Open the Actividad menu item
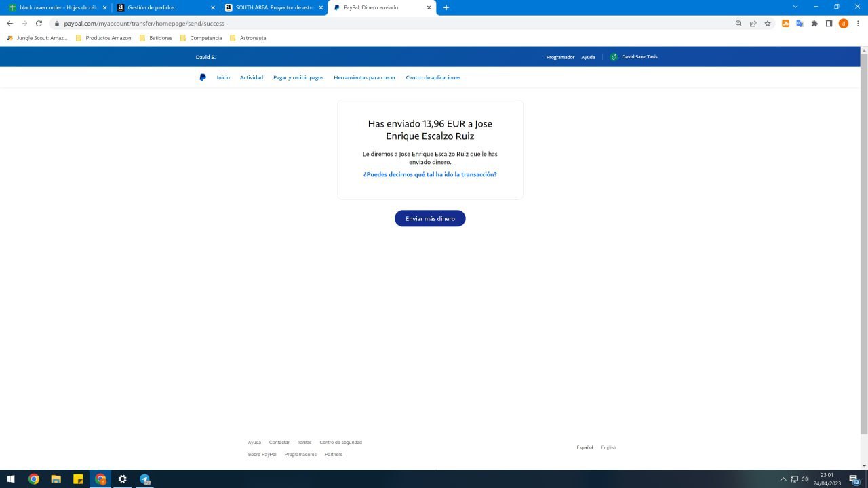The height and width of the screenshot is (488, 868). pos(251,77)
